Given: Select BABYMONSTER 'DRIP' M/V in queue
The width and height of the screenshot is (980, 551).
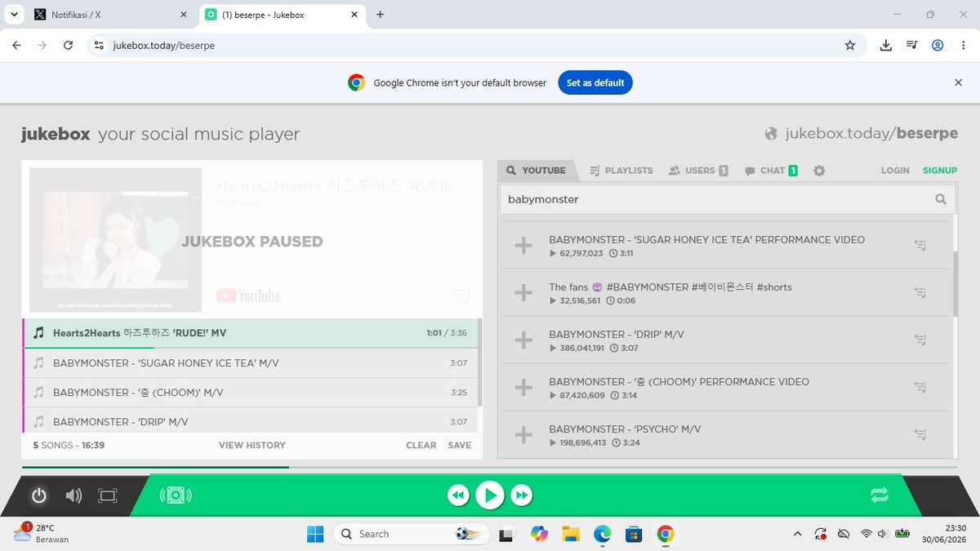Looking at the screenshot, I should pyautogui.click(x=251, y=421).
